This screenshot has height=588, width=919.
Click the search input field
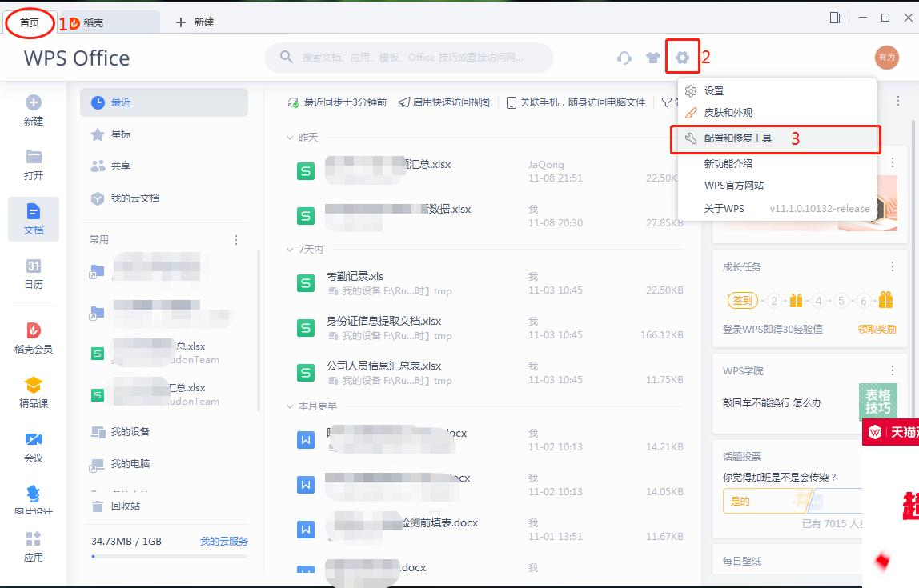pyautogui.click(x=409, y=58)
